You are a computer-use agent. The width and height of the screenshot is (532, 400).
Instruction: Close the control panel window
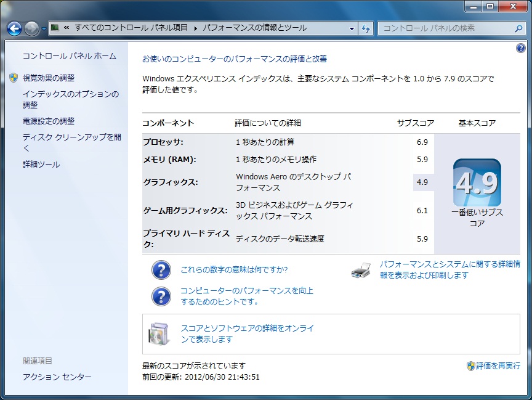513,6
